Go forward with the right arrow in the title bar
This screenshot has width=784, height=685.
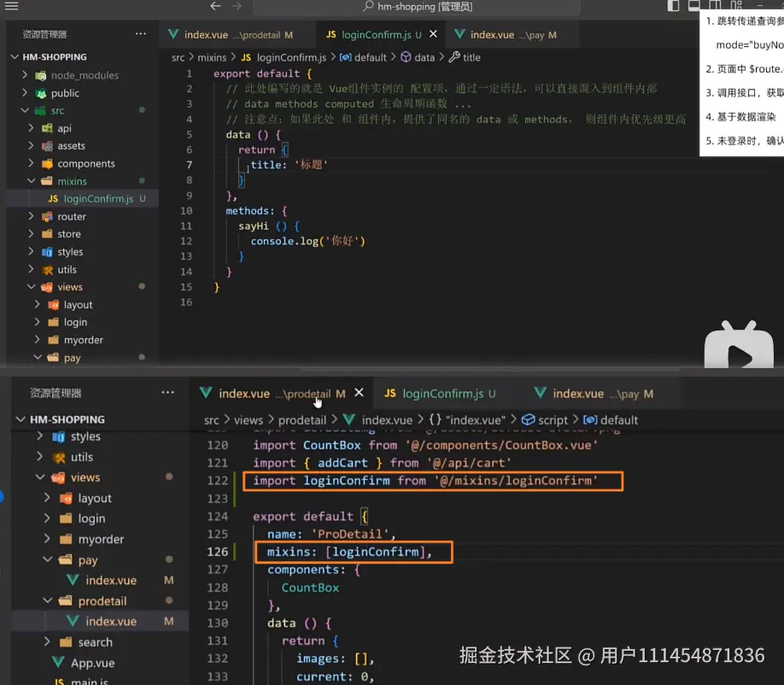pos(237,6)
